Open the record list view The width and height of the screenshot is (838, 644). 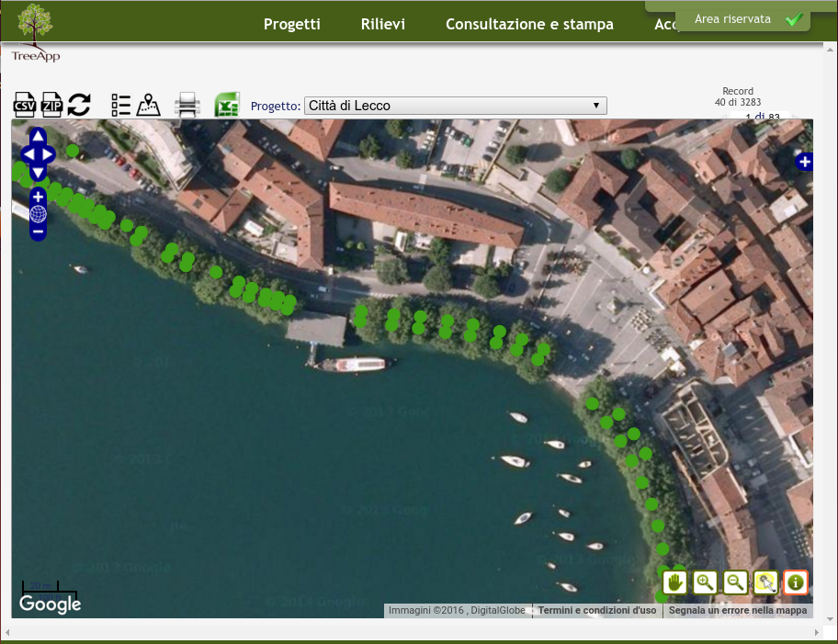pyautogui.click(x=120, y=105)
